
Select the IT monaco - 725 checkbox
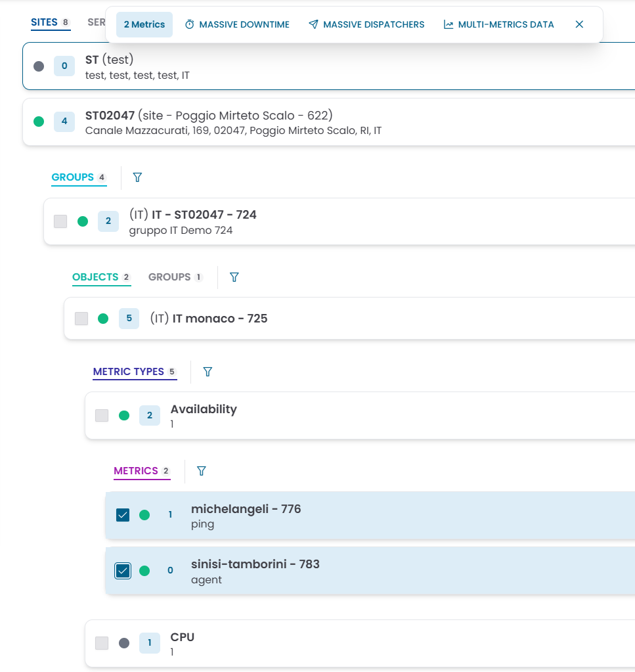coord(81,319)
